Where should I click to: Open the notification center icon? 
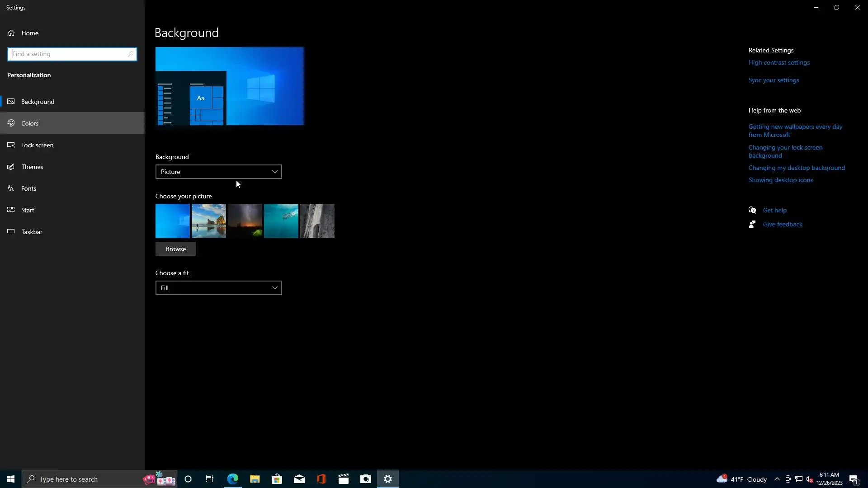854,479
